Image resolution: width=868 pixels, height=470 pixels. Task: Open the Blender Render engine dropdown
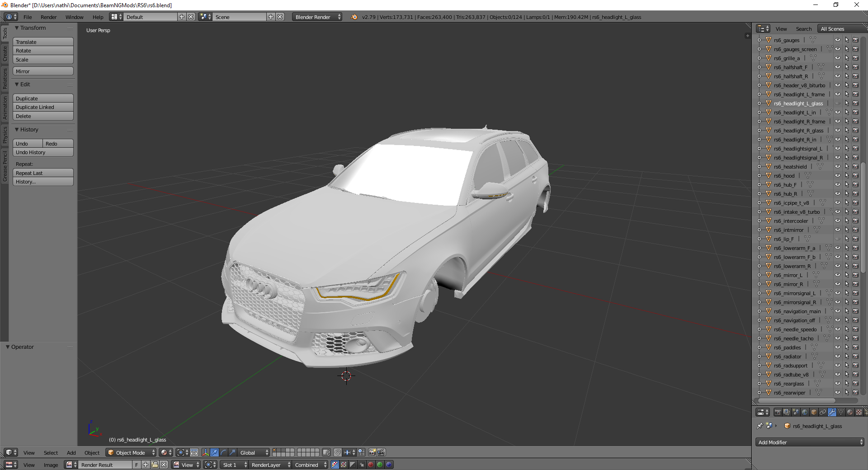click(317, 17)
